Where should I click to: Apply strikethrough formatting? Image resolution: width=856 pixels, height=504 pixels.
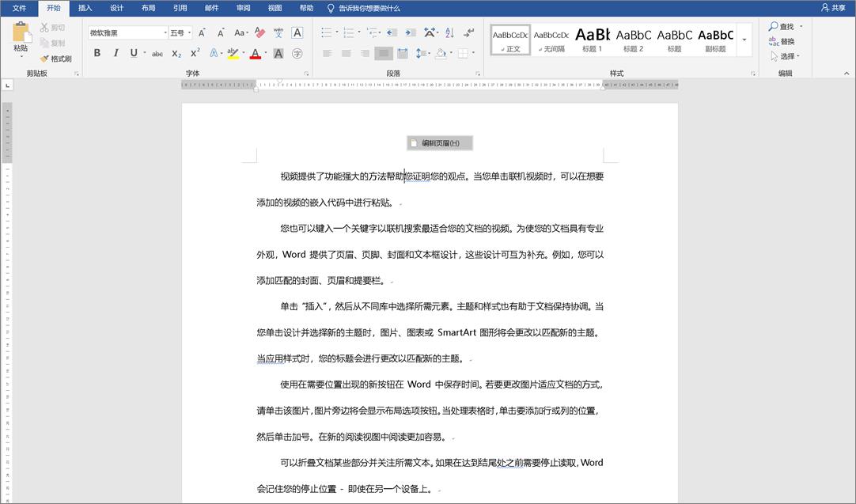157,53
